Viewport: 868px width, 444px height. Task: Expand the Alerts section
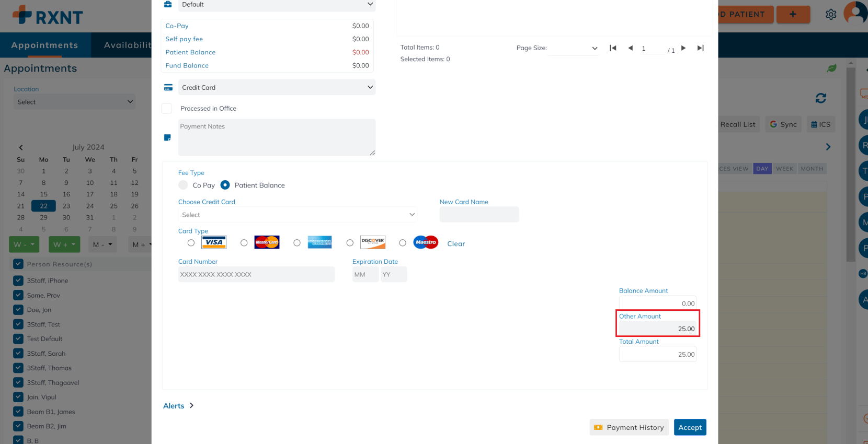coord(178,406)
